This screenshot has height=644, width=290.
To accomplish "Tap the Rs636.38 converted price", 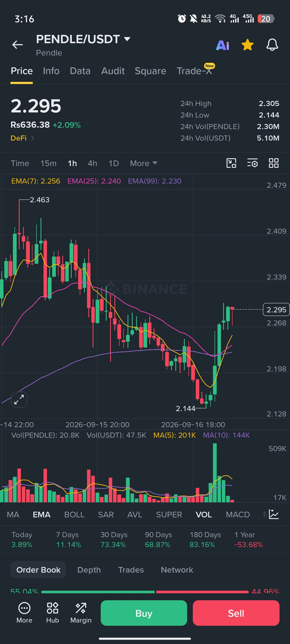I will click(30, 125).
